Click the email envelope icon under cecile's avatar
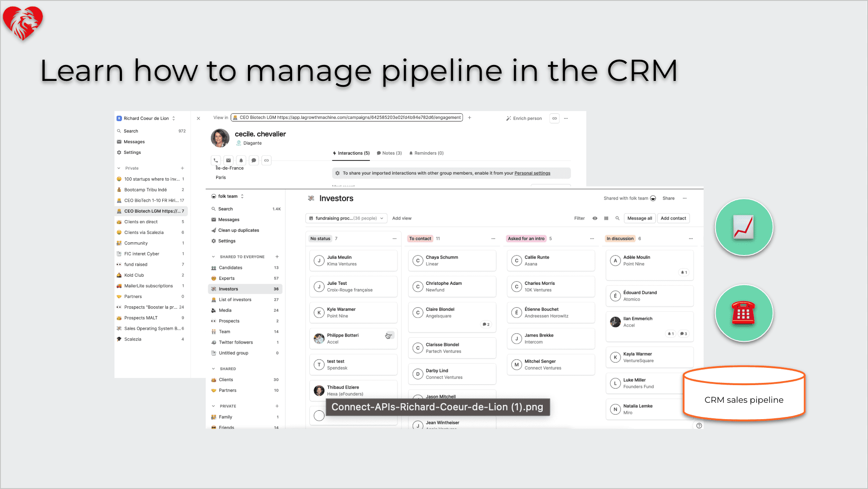868x489 pixels. click(228, 160)
